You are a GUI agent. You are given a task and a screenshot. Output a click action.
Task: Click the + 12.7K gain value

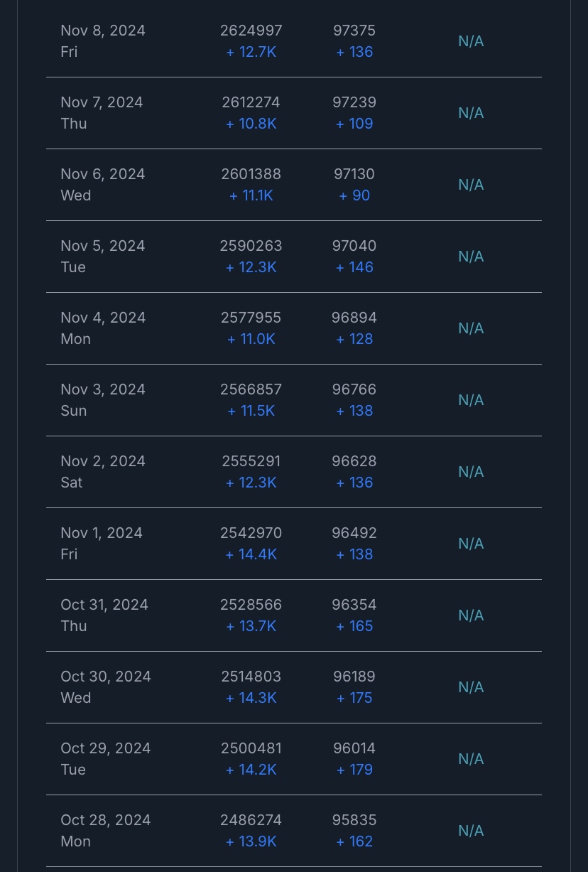tap(251, 52)
